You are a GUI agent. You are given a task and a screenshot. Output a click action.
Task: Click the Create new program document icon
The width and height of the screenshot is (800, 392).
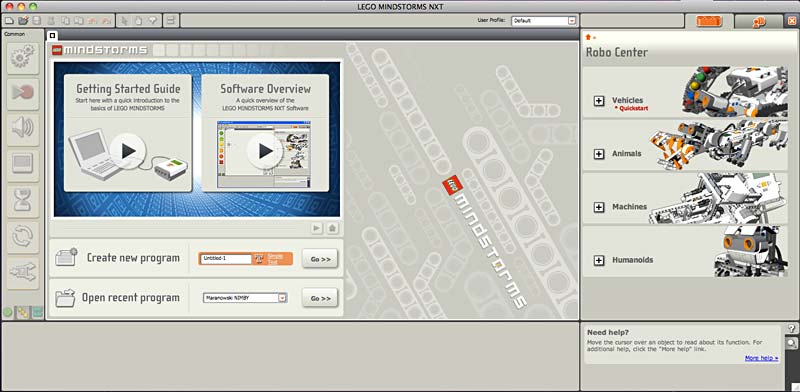[66, 257]
